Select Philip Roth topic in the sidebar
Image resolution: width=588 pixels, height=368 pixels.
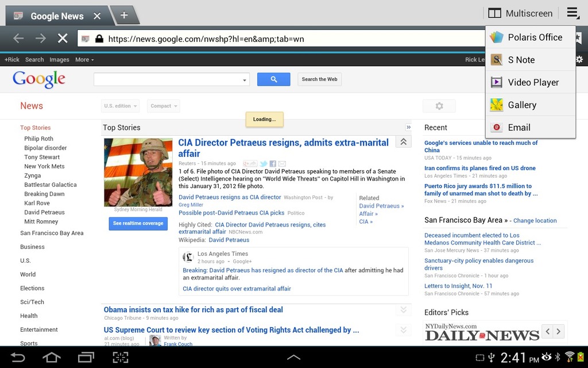point(38,139)
